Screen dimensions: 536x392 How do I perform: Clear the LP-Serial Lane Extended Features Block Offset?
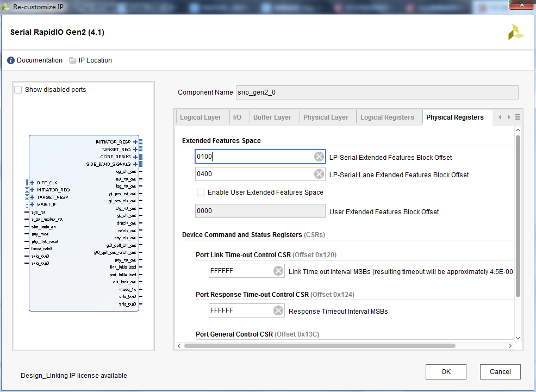pyautogui.click(x=319, y=173)
